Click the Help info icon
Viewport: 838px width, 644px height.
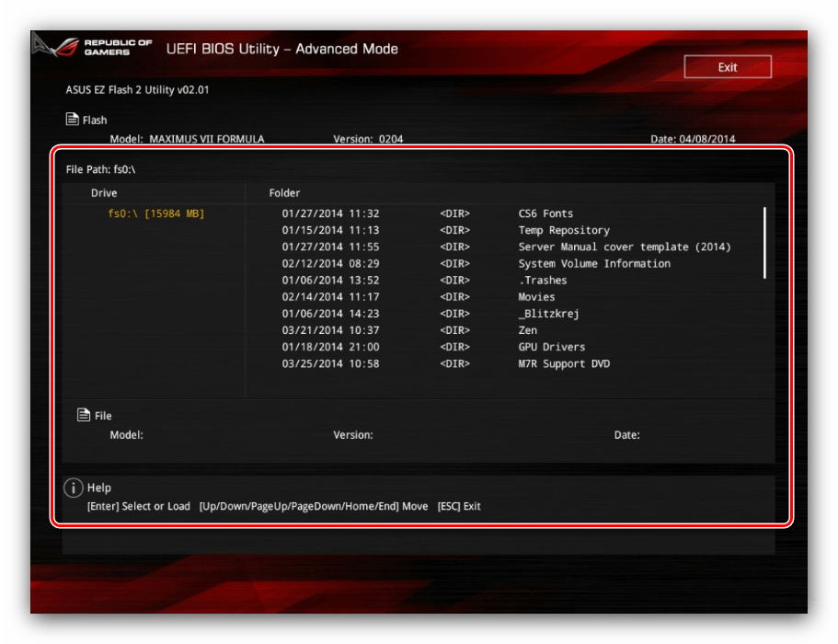74,488
